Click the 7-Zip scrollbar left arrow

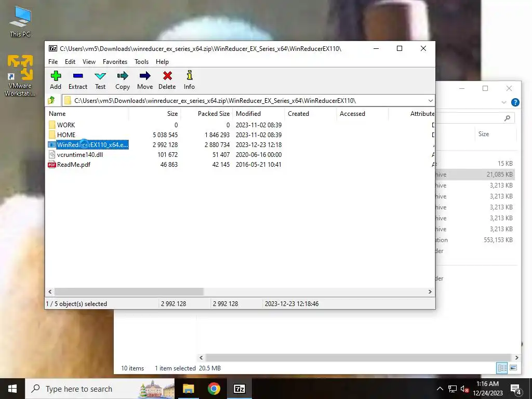point(50,291)
